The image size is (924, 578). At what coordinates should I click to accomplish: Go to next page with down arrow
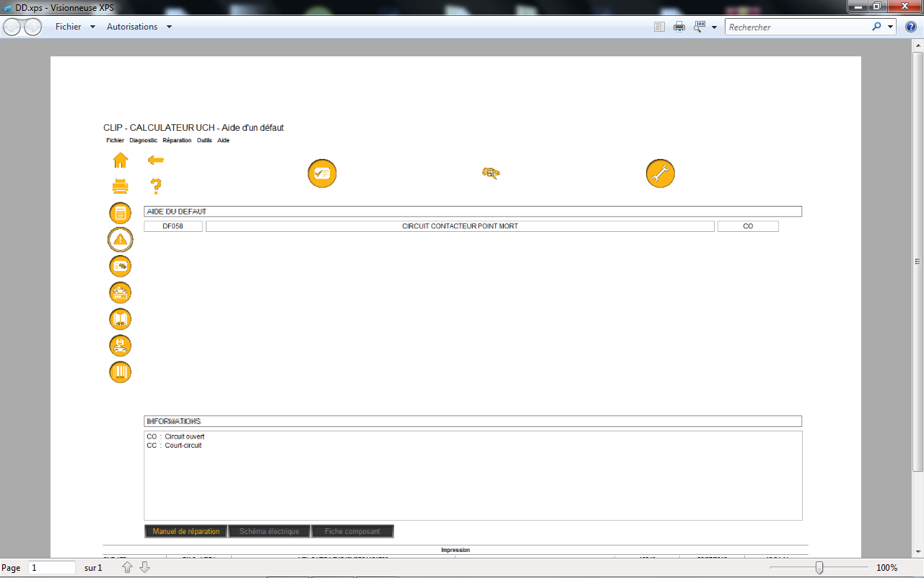click(144, 568)
